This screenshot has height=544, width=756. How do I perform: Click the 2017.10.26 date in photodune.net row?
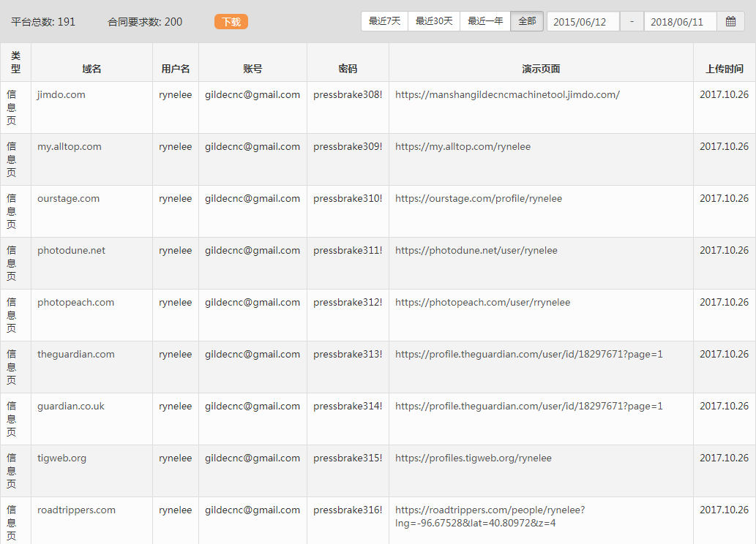(x=725, y=251)
